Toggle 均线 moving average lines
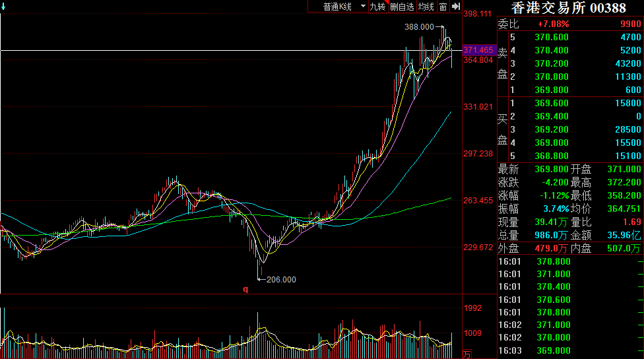 (426, 7)
